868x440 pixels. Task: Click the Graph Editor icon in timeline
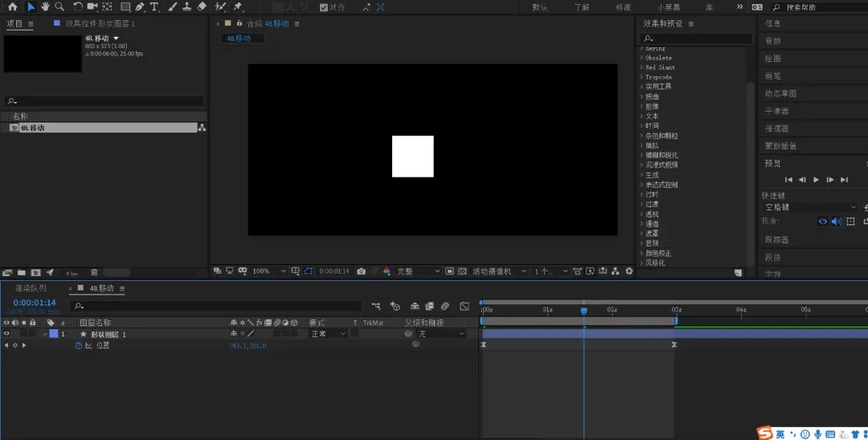465,306
